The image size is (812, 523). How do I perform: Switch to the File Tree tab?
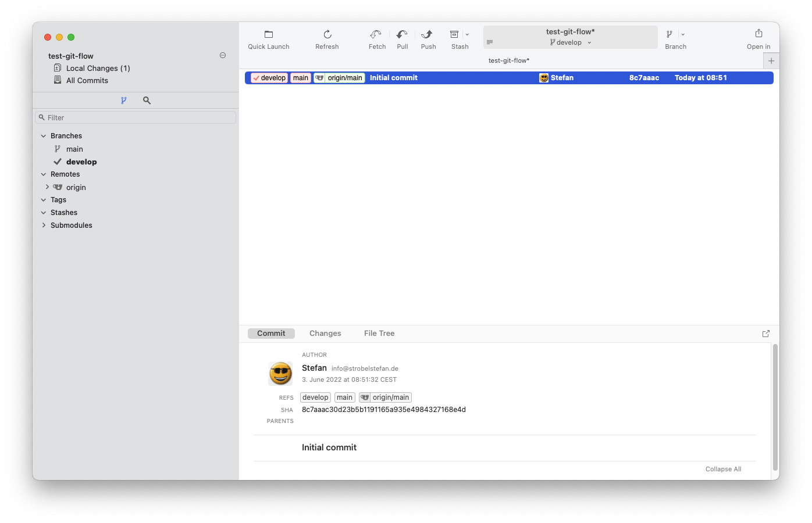tap(379, 333)
